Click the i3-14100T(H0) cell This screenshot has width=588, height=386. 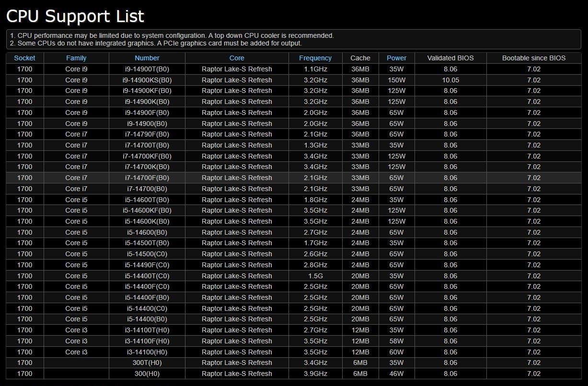point(147,330)
